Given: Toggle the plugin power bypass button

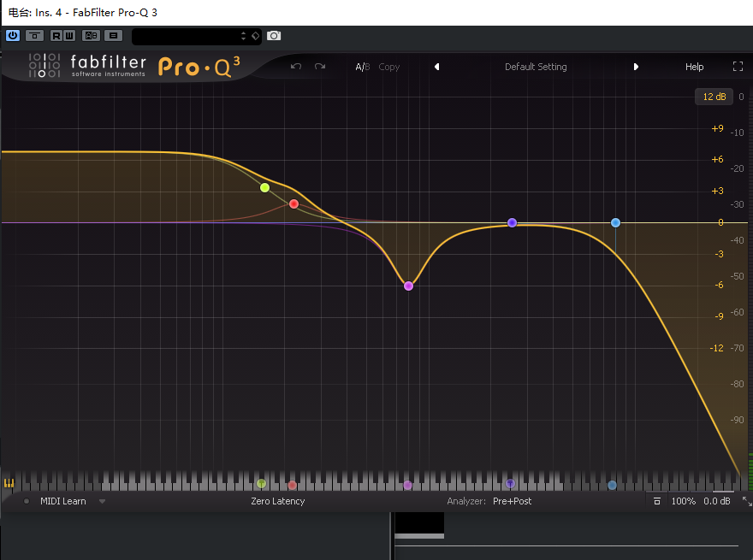Looking at the screenshot, I should [13, 36].
